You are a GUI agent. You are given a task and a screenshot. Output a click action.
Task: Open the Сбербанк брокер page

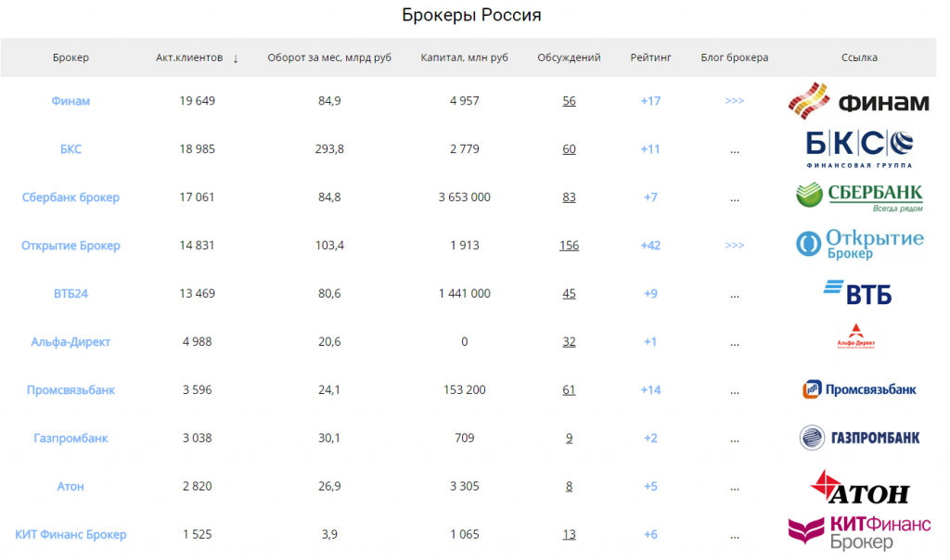tap(71, 197)
